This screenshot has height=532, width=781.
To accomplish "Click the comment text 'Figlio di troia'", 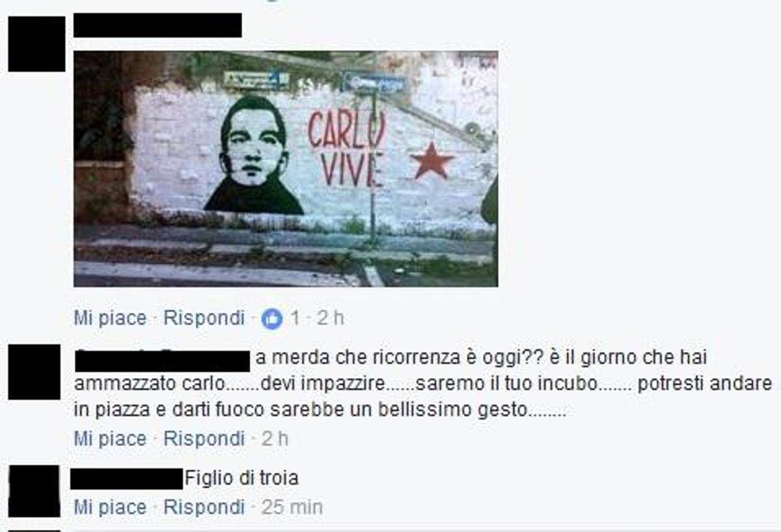I will pyautogui.click(x=241, y=479).
